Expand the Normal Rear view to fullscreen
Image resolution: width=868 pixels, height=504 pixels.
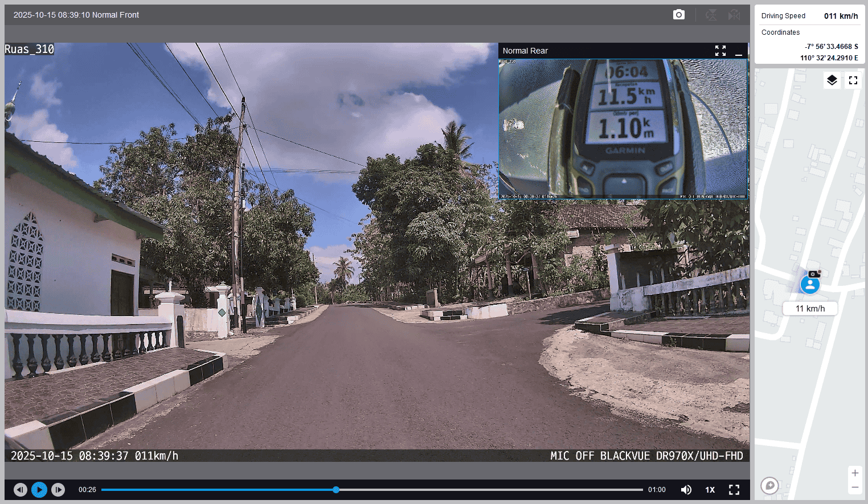click(720, 51)
